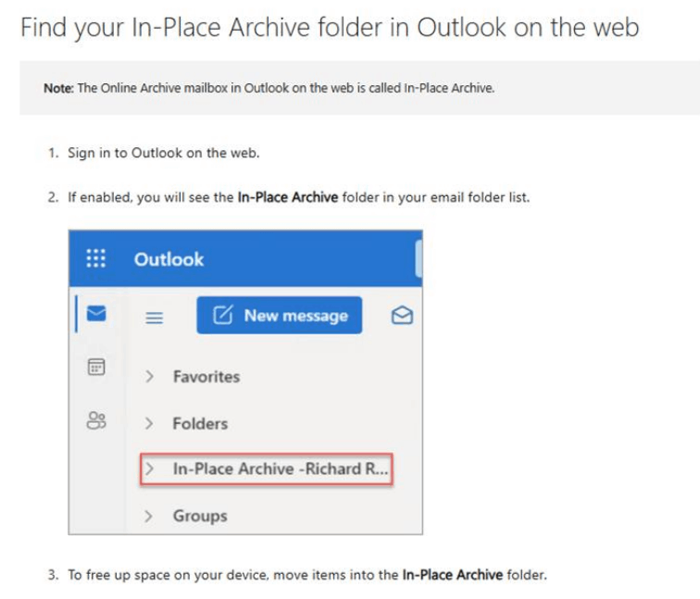Click step 1 'Sign in to Outlook on the web'
700x599 pixels.
pyautogui.click(x=163, y=153)
